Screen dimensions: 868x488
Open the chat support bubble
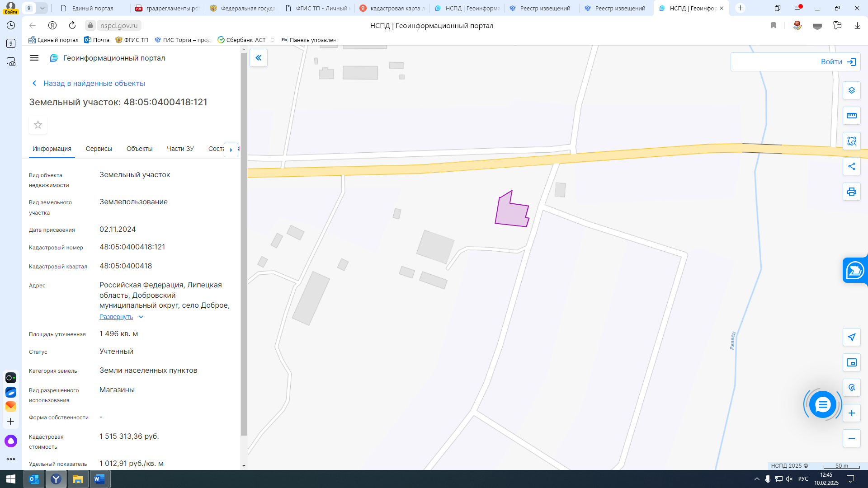point(822,404)
